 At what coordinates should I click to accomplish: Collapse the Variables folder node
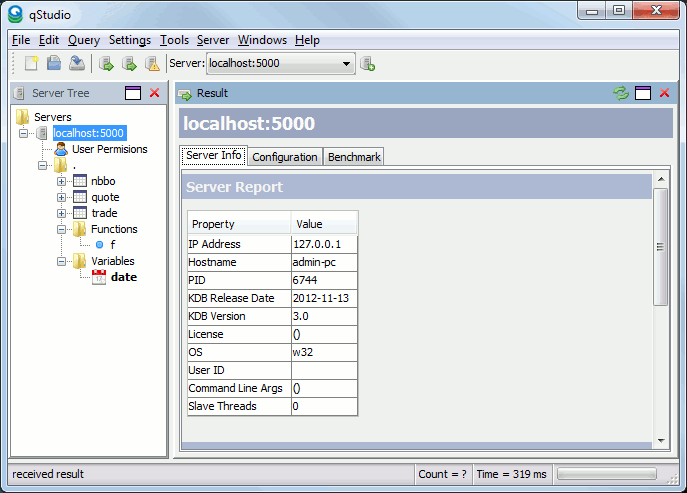point(61,261)
